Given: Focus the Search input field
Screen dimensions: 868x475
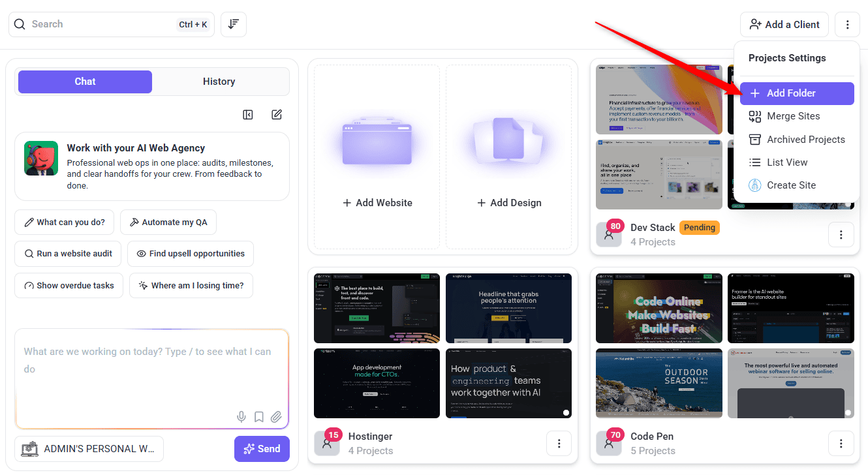Looking at the screenshot, I should [112, 24].
